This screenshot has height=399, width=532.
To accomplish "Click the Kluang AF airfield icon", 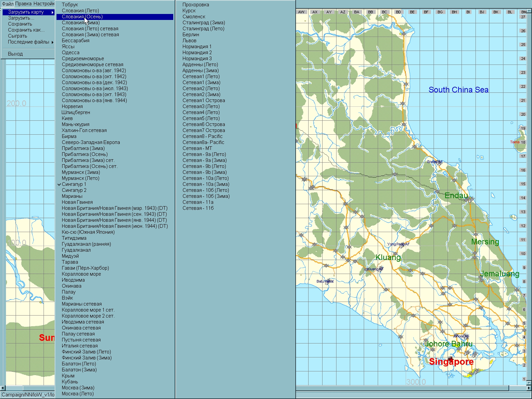I will [380, 269].
